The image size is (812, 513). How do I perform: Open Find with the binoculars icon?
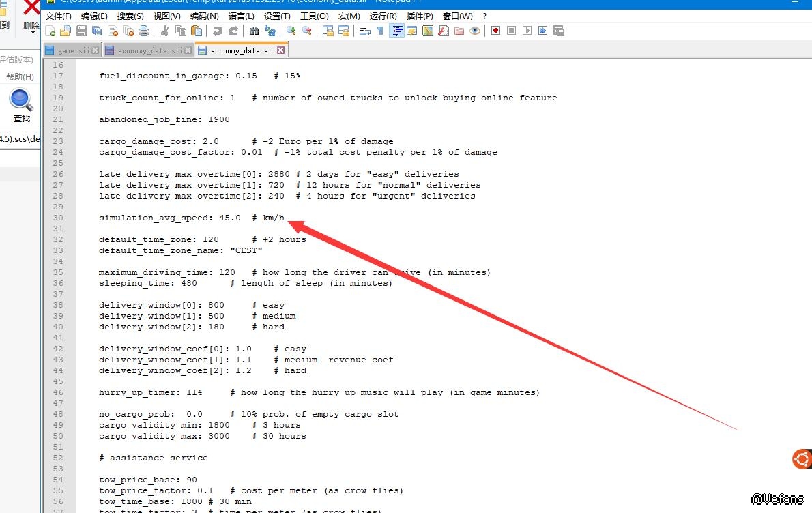tap(254, 31)
